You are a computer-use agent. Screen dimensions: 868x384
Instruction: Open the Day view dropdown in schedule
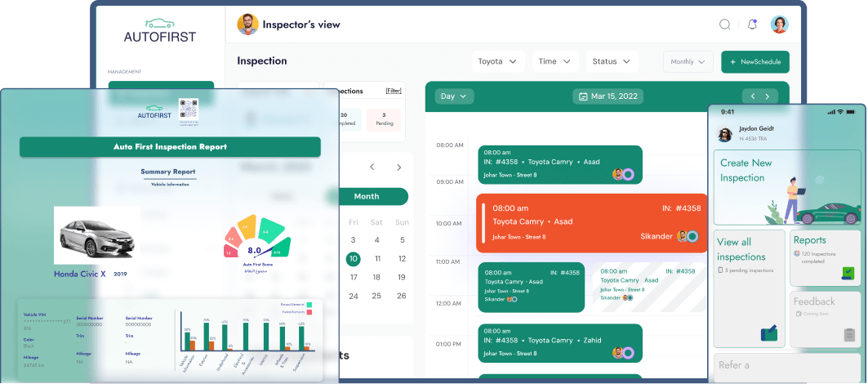[x=454, y=96]
